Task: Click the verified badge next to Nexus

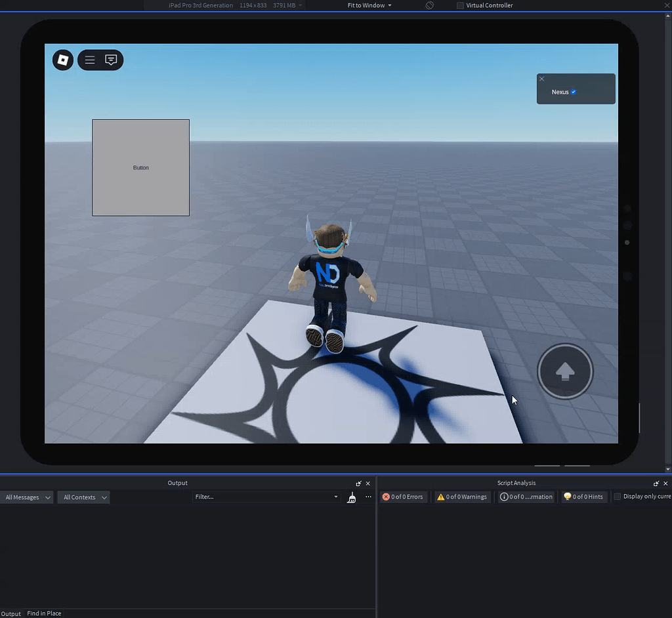Action: pyautogui.click(x=573, y=92)
